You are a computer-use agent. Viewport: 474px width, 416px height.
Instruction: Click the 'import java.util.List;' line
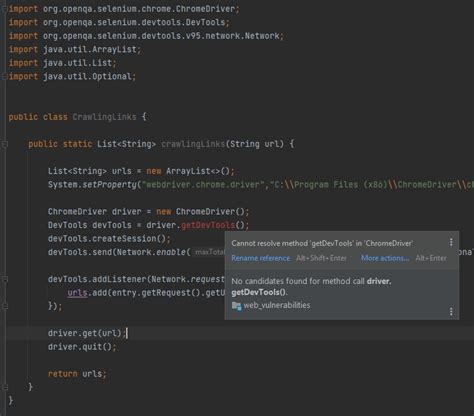[x=62, y=63]
